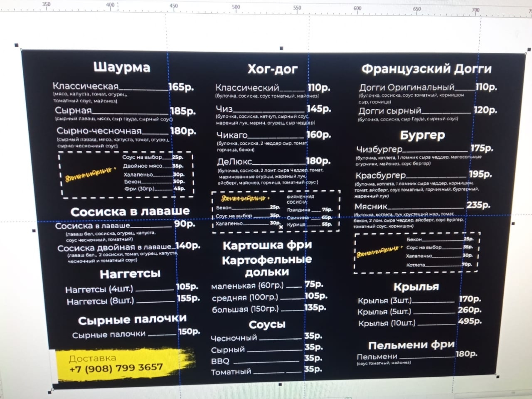Image resolution: width=532 pixels, height=399 pixels.
Task: Click the 90р. price
Action: click(x=185, y=224)
